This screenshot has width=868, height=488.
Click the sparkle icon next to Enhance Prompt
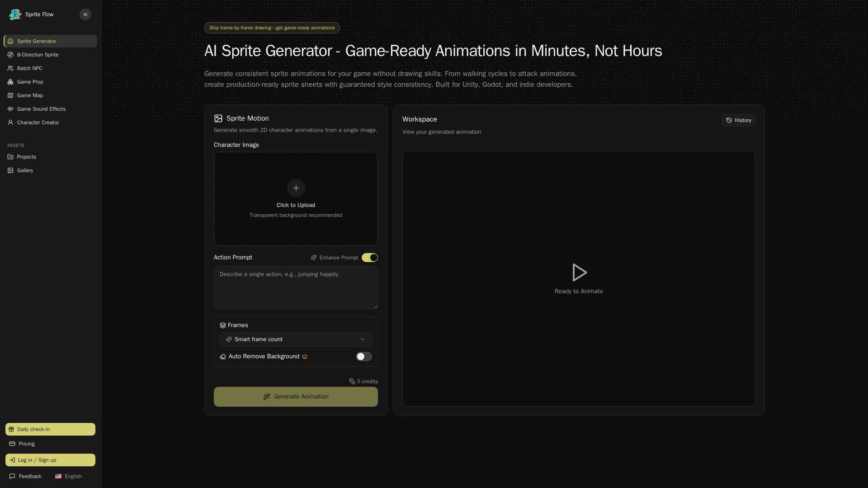314,258
